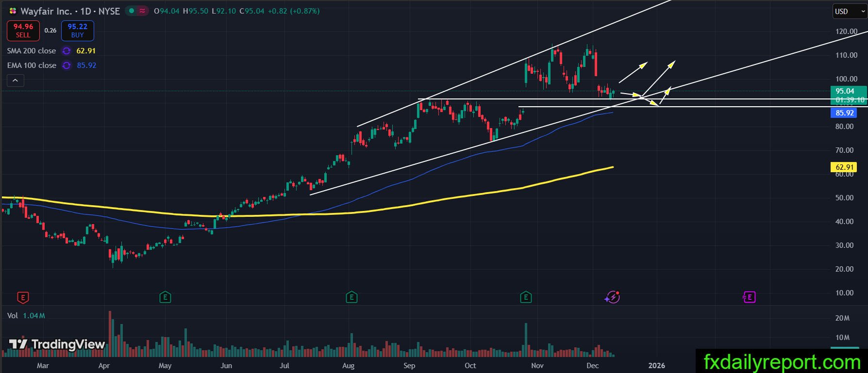
Task: Select the SMA 200 close indicator label
Action: [32, 51]
